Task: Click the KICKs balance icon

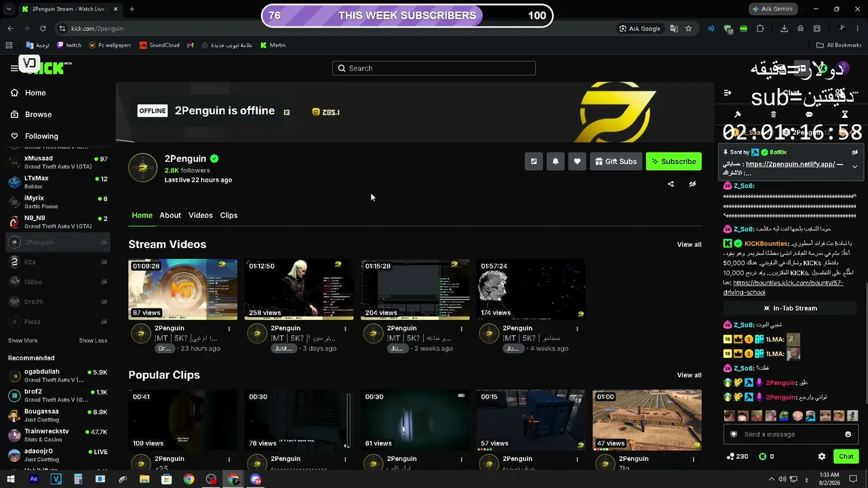Action: pos(762,457)
